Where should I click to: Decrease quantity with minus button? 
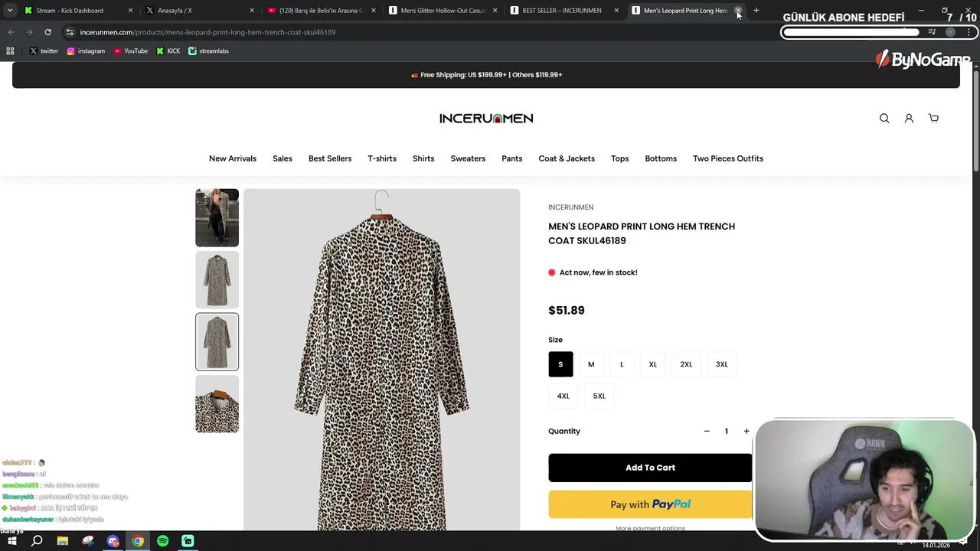coord(707,431)
